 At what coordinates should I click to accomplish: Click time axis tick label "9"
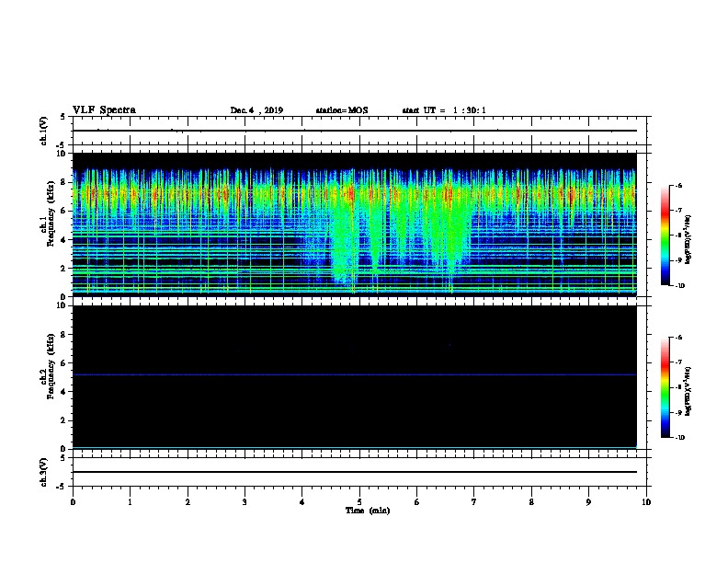(x=588, y=501)
